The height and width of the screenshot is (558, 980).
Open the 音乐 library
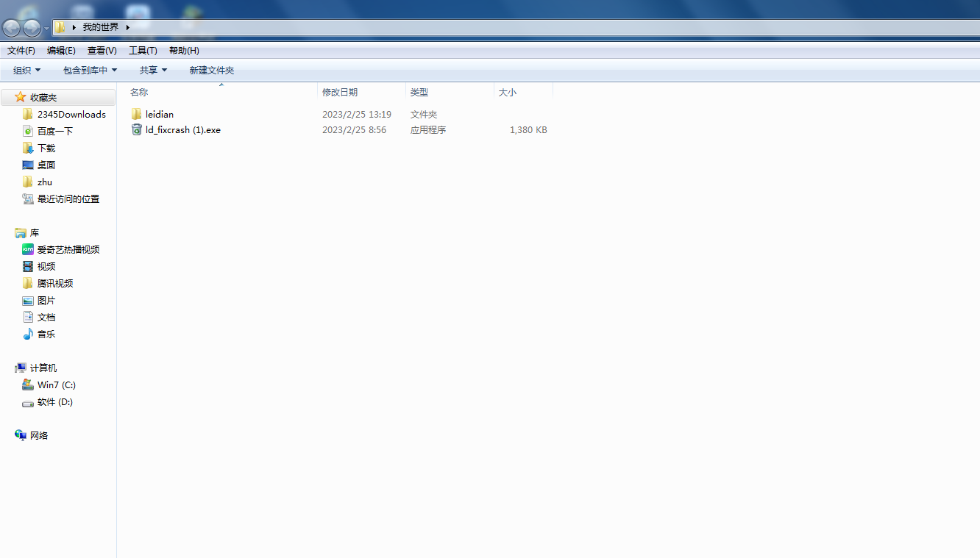tap(46, 335)
